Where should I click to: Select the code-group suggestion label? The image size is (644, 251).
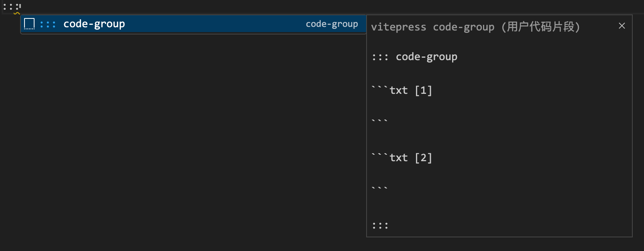(94, 24)
